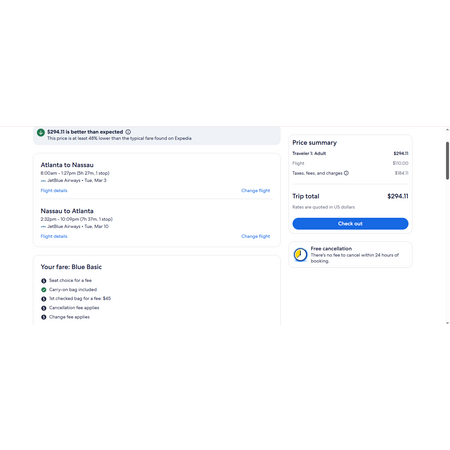Click the Cancellation fee applies icon
The height and width of the screenshot is (450, 450).
[44, 308]
